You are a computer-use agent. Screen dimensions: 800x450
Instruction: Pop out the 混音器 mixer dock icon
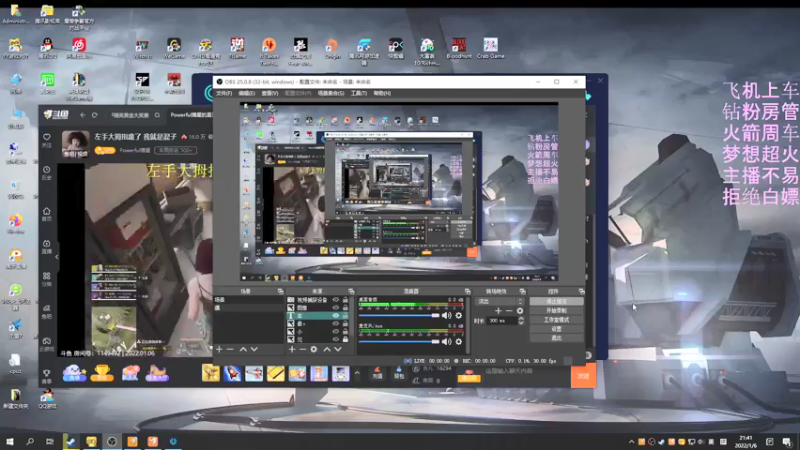click(467, 291)
